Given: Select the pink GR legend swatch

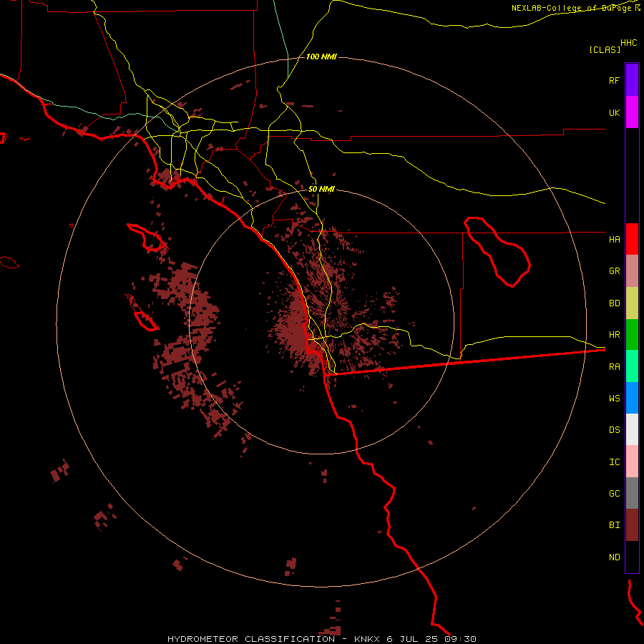Looking at the screenshot, I should (632, 271).
